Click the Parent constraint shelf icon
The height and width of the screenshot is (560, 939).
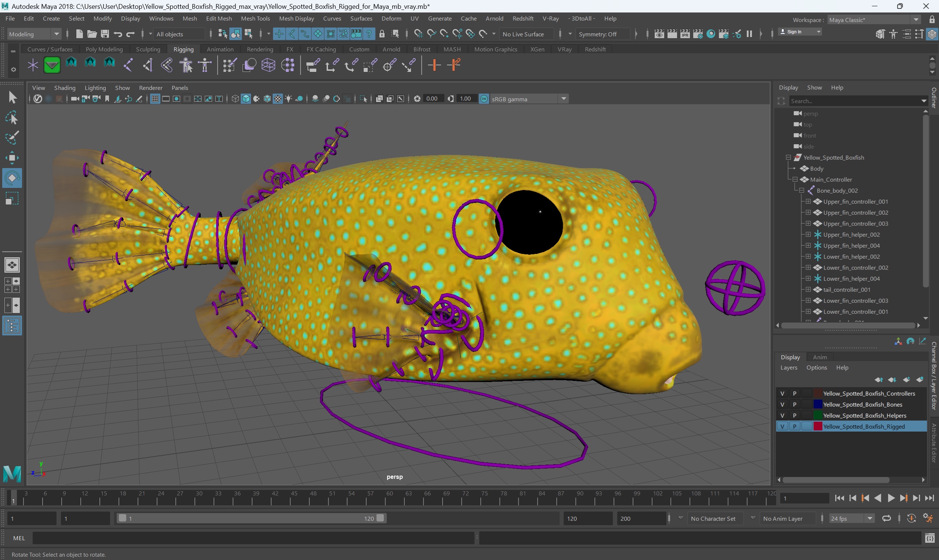[x=313, y=65]
